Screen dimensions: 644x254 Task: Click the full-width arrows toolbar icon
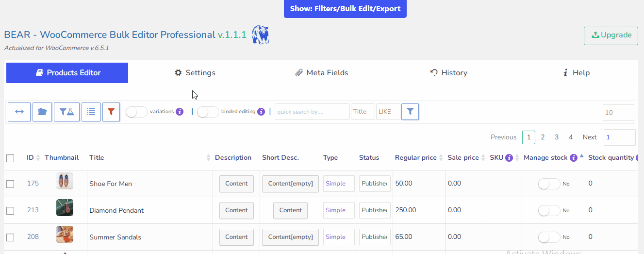point(19,112)
